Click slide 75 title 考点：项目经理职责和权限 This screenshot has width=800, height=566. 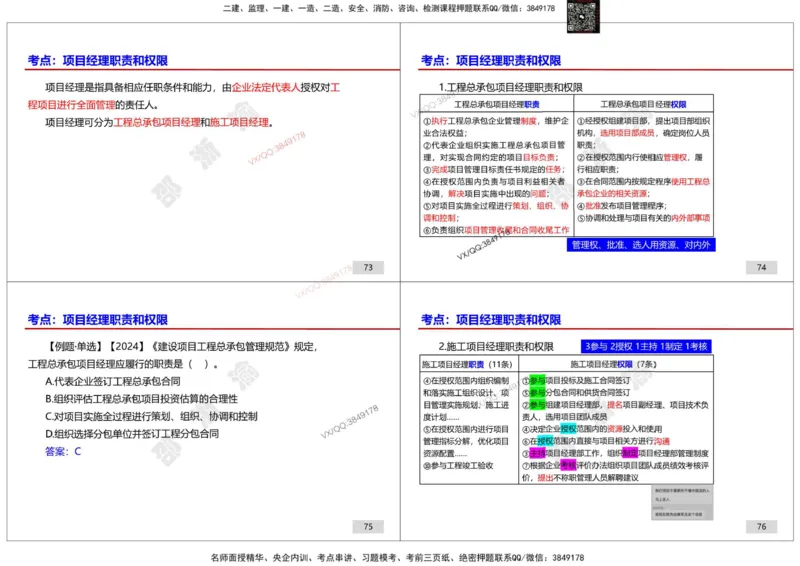98,319
